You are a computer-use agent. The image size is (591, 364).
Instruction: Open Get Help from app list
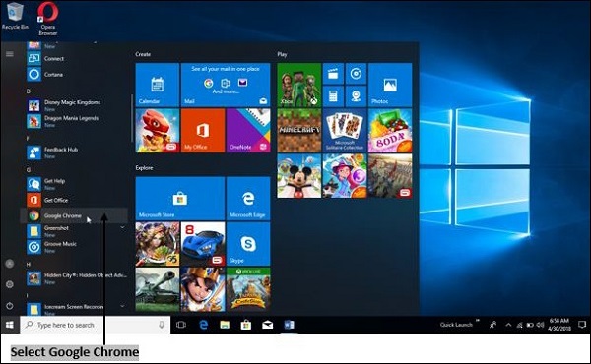(74, 184)
